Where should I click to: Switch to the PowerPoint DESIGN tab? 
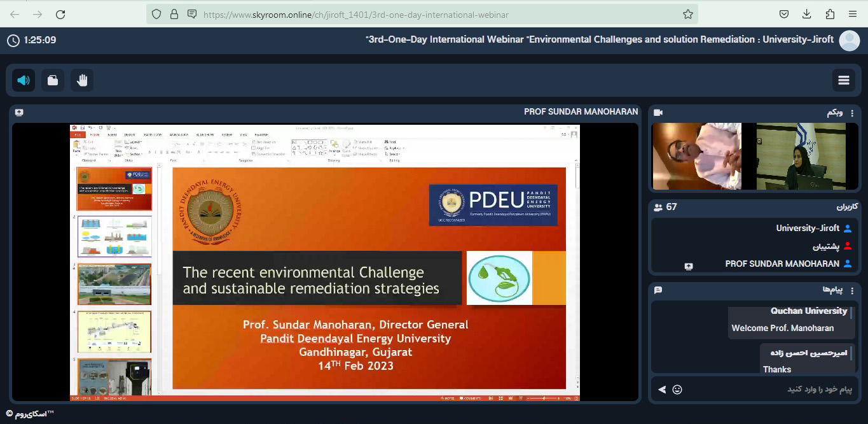(130, 135)
